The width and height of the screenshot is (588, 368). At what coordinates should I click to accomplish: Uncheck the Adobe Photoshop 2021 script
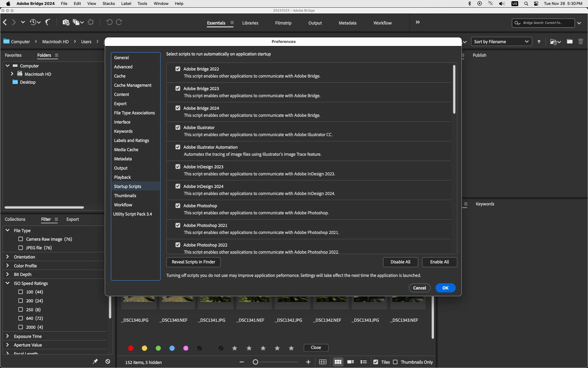pos(178,225)
